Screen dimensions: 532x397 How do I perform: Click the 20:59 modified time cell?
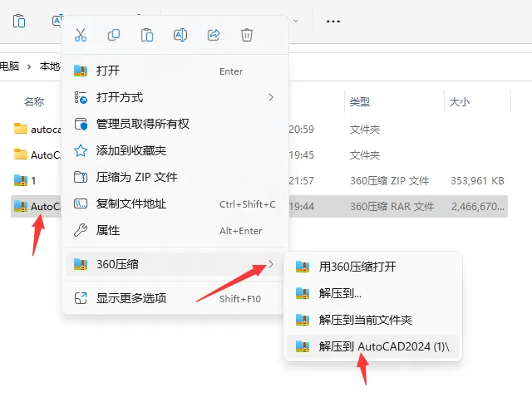[x=301, y=130]
